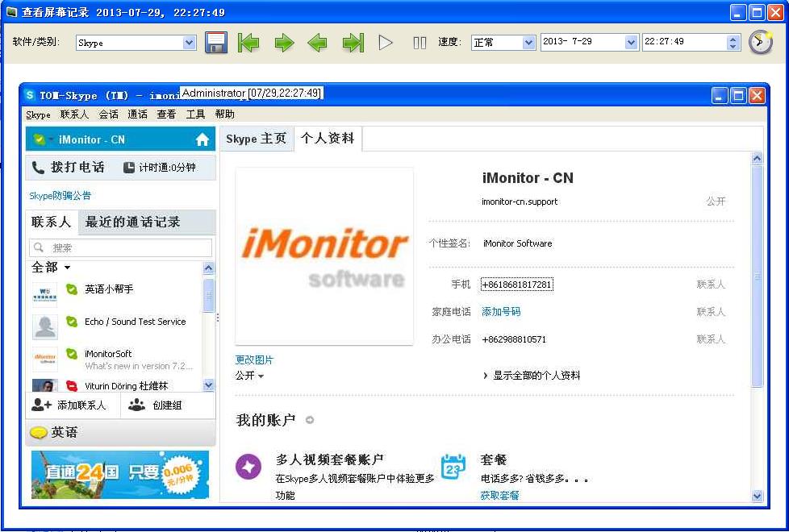Increase time with the spinner up arrow

[x=733, y=39]
